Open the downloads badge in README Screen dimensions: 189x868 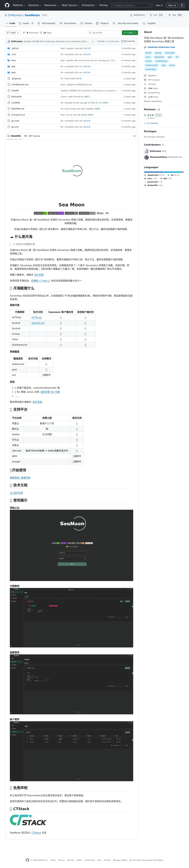click(x=87, y=213)
